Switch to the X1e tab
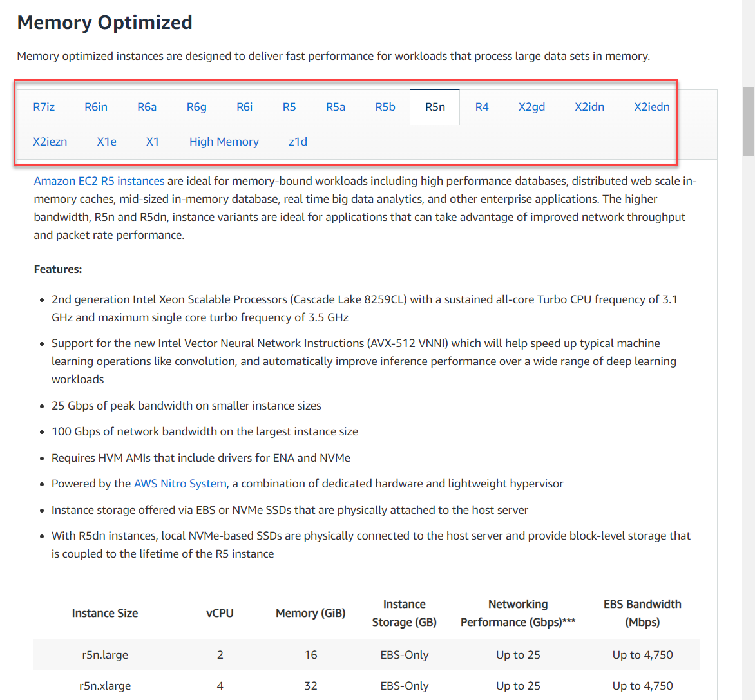 [x=106, y=142]
